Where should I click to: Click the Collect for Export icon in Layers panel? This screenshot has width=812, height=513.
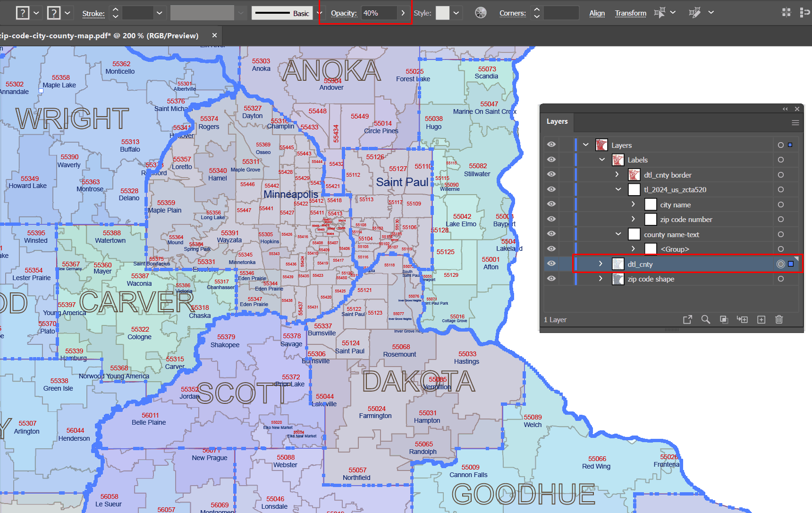click(687, 320)
